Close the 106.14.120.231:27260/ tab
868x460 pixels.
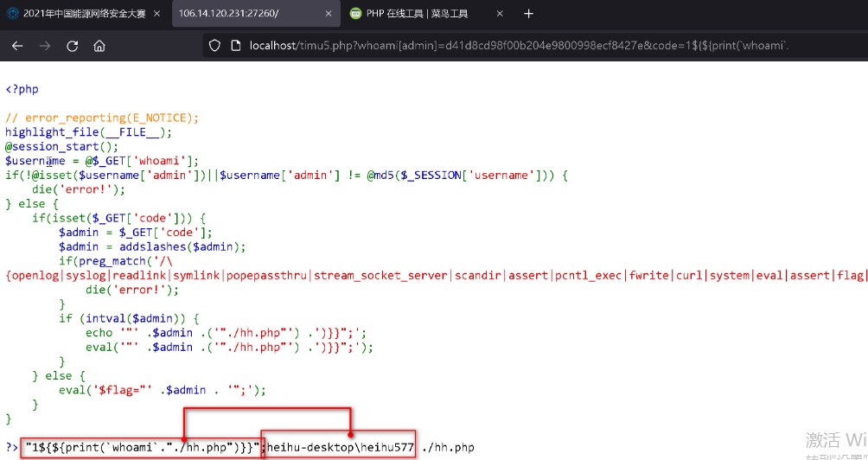click(x=329, y=14)
